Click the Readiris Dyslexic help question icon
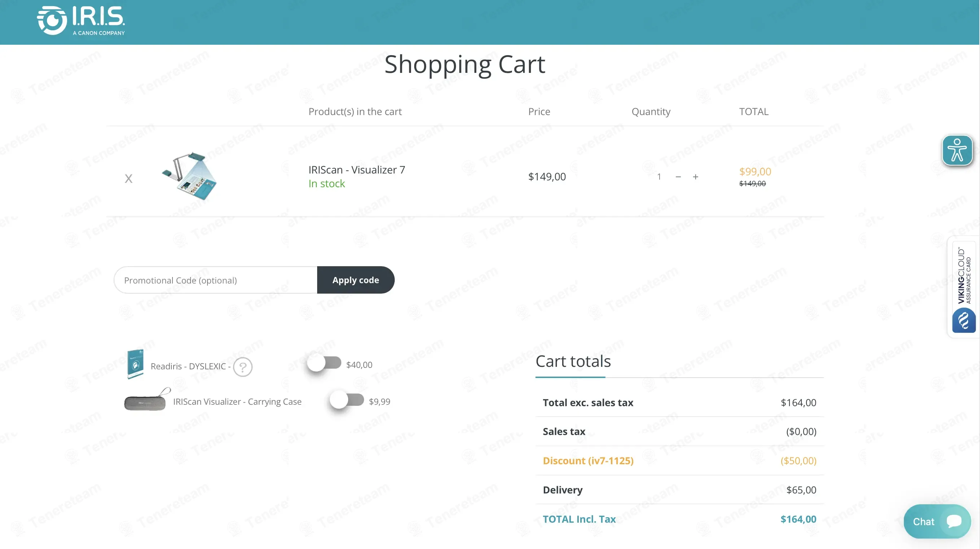980x549 pixels. coord(242,367)
